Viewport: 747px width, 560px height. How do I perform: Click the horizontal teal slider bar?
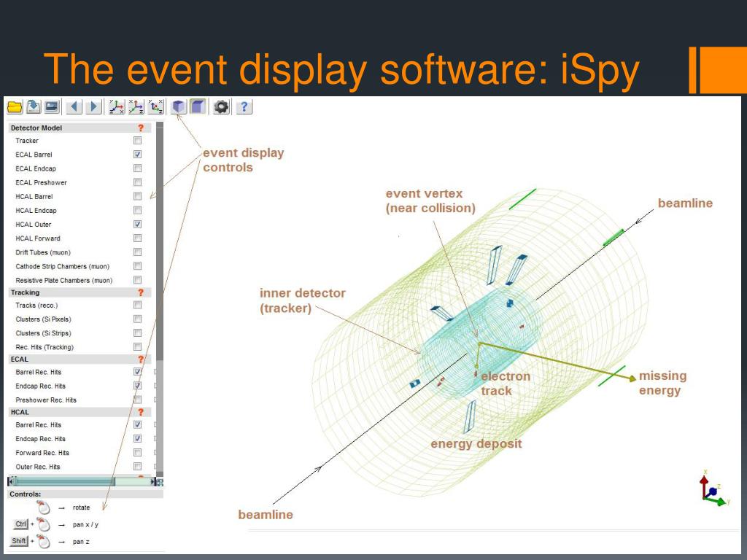[64, 482]
